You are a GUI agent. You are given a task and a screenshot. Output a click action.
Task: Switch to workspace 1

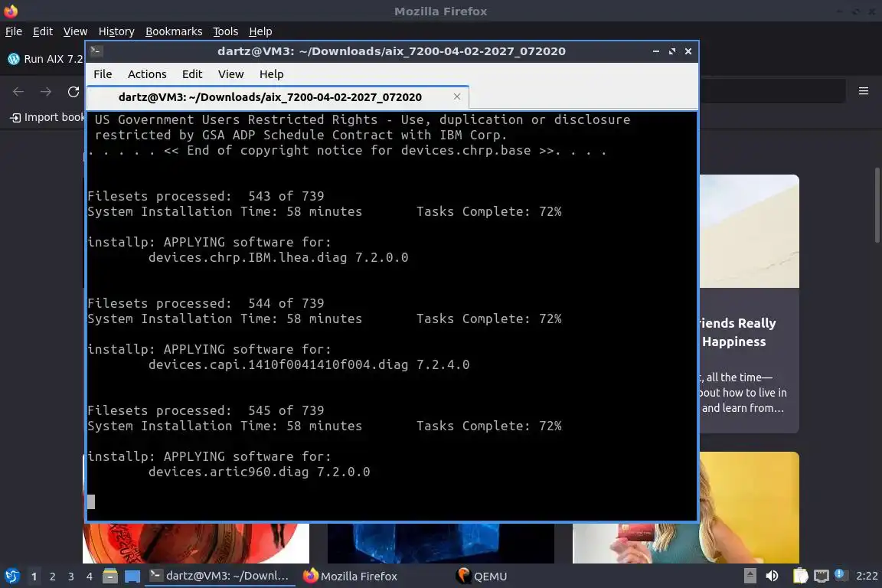34,577
